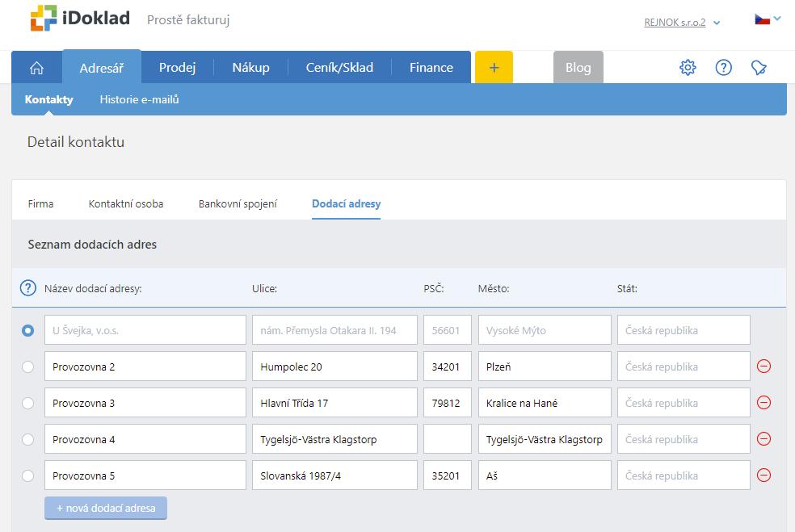795x532 pixels.
Task: Open the notifications bell icon
Action: click(x=759, y=67)
